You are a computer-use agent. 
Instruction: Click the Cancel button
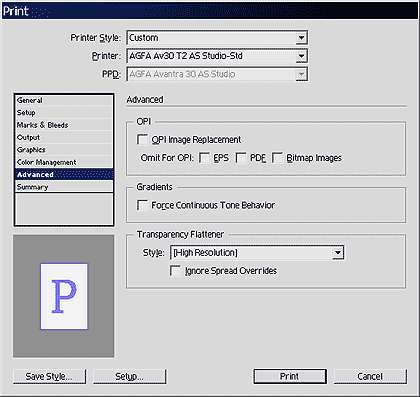tap(370, 376)
